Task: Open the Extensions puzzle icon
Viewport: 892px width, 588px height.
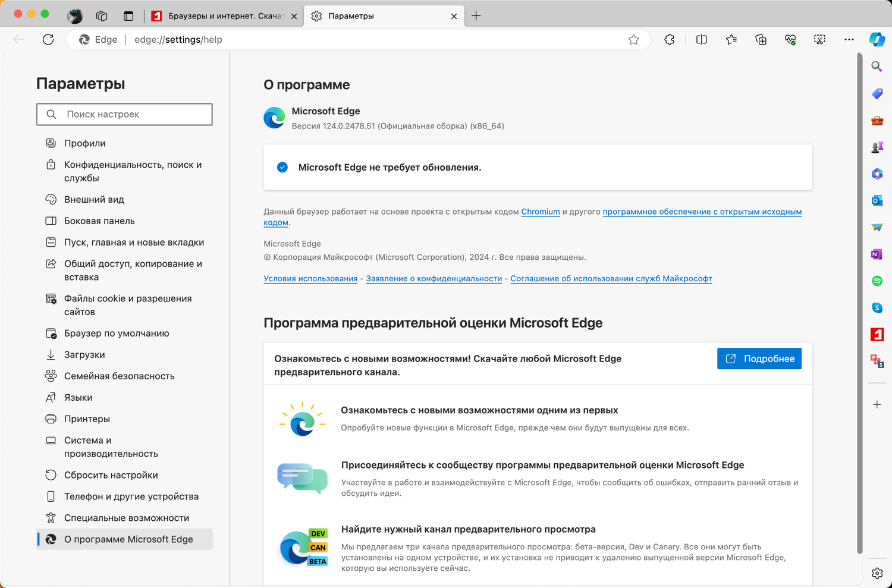Action: [x=670, y=40]
